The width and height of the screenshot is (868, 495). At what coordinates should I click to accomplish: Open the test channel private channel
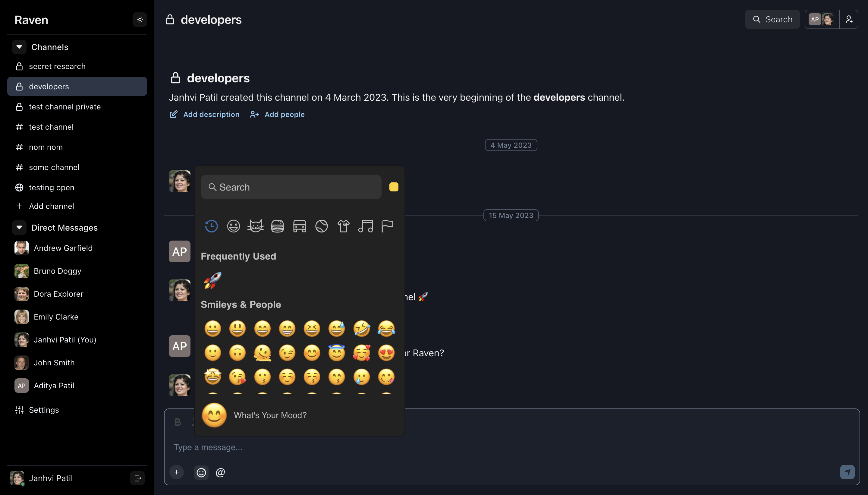(65, 106)
